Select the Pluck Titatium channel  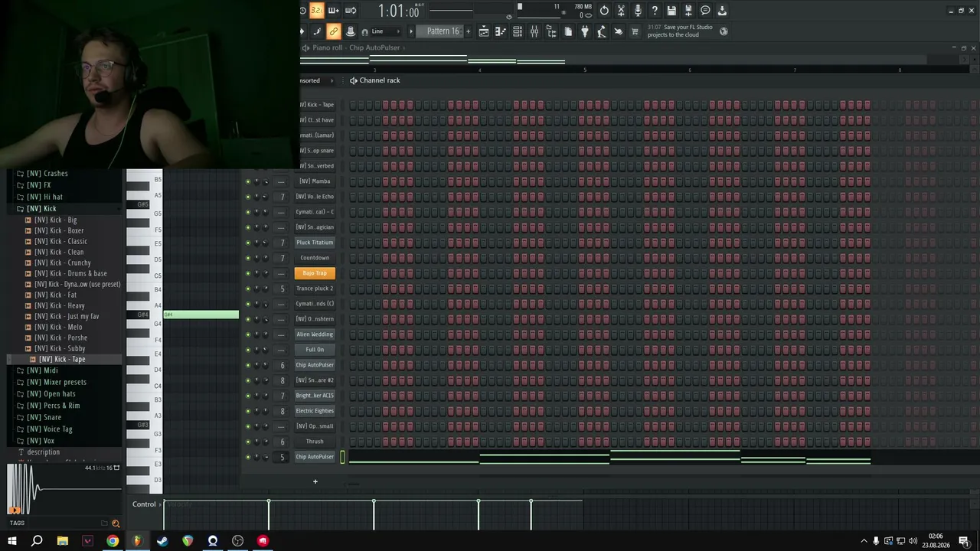315,243
